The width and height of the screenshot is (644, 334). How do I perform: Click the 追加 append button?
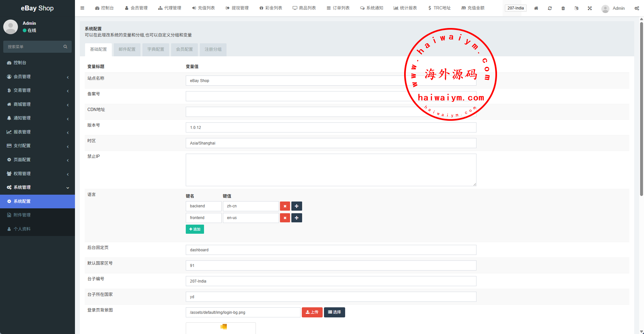coord(195,230)
